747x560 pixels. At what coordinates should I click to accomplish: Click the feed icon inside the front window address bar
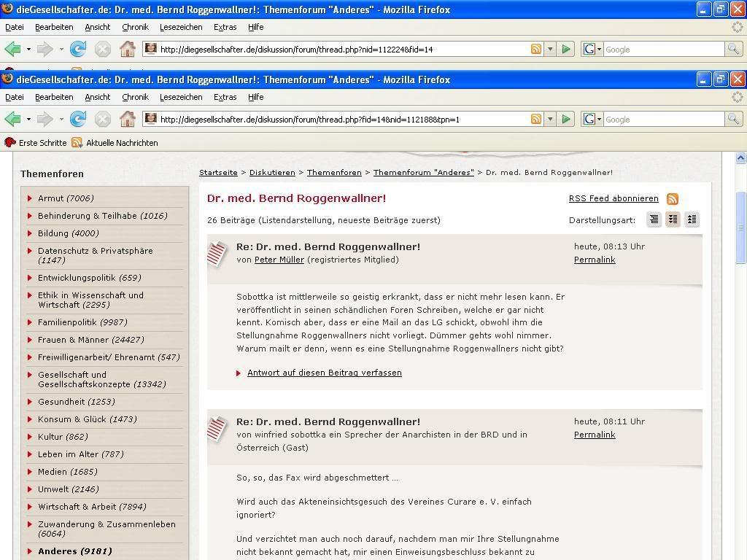point(536,119)
